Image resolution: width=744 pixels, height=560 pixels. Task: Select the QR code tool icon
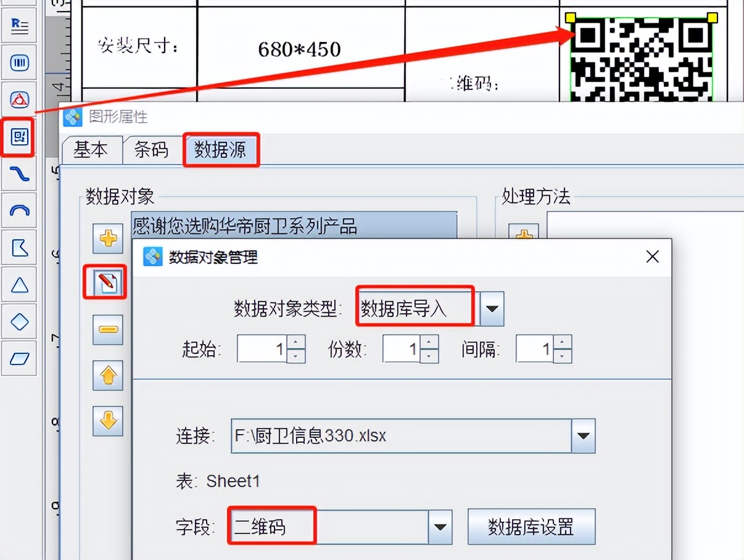pos(19,137)
